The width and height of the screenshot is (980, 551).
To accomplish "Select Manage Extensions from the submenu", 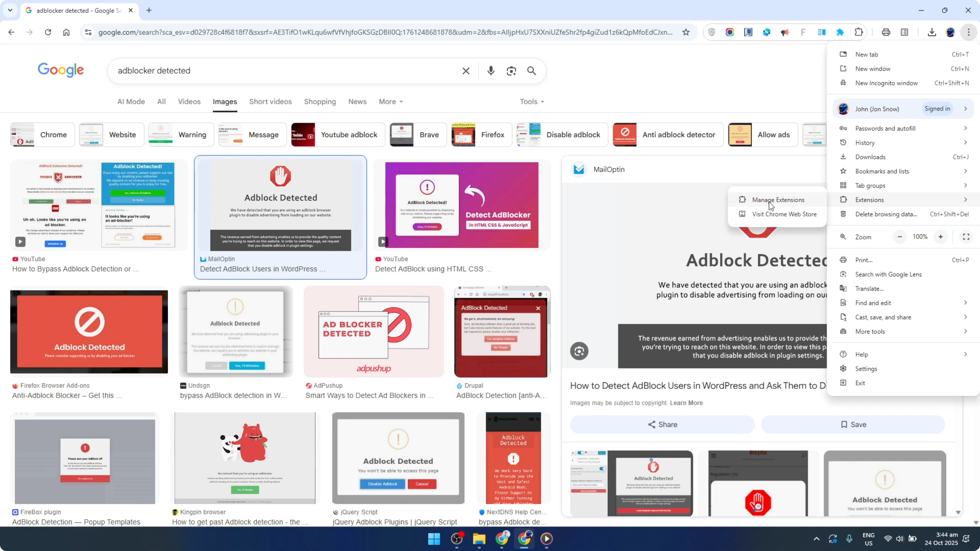I will coord(778,200).
